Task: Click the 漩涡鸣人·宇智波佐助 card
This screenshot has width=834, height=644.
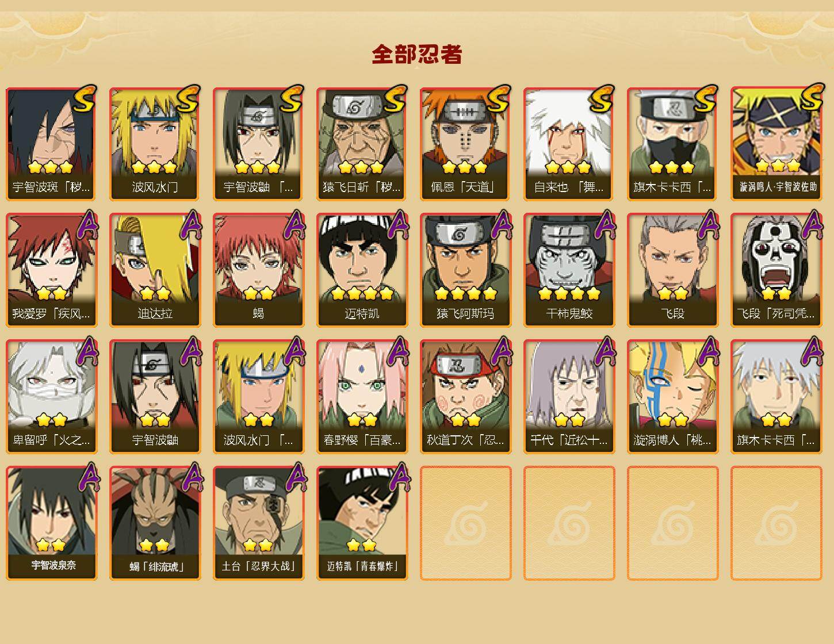Action: (x=776, y=144)
